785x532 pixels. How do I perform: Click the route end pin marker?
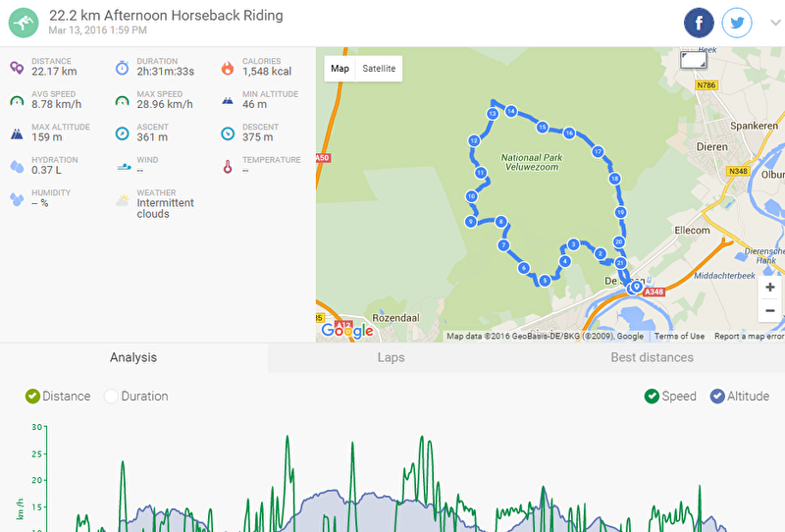pos(636,287)
